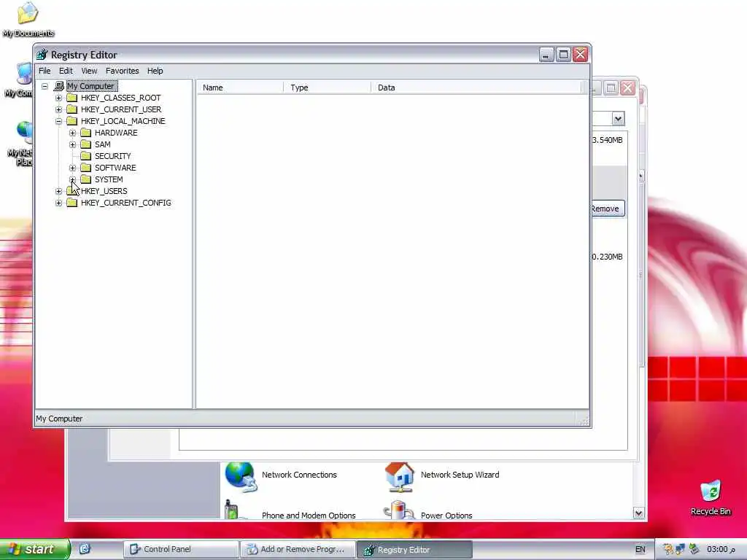Switch to Add or Remove Programs taskbar button
747x560 pixels.
298,549
